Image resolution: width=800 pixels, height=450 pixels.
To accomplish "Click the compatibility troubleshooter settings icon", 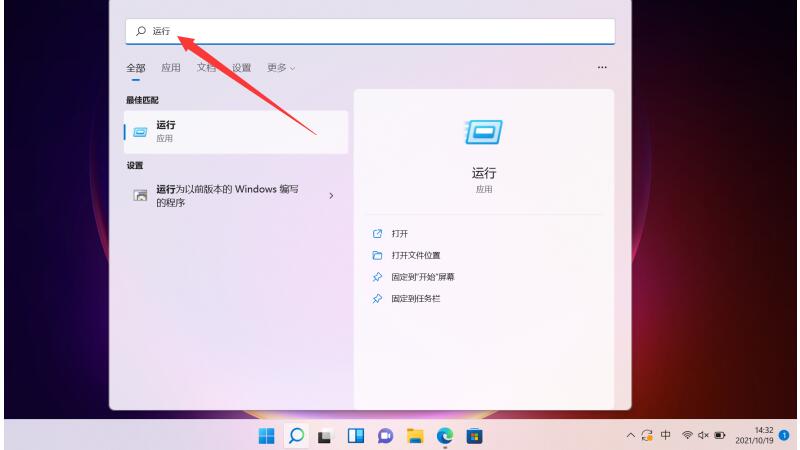I will tap(140, 195).
